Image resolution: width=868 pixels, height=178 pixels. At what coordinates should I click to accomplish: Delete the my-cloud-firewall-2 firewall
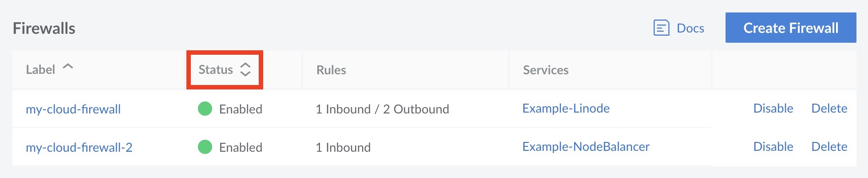(829, 146)
